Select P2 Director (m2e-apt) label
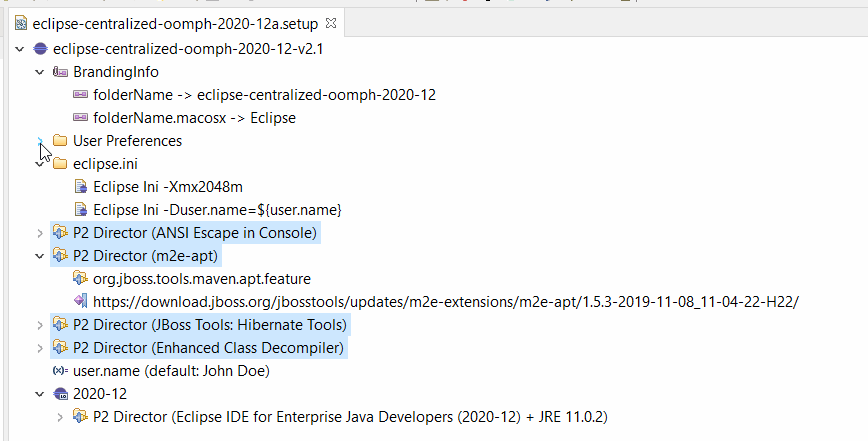Screen dimensions: 868x441 coord(146,256)
